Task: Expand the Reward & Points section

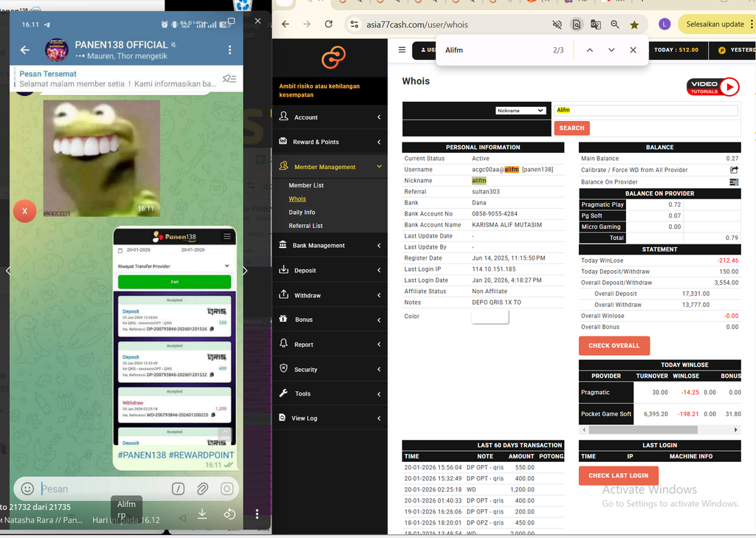Action: tap(330, 142)
